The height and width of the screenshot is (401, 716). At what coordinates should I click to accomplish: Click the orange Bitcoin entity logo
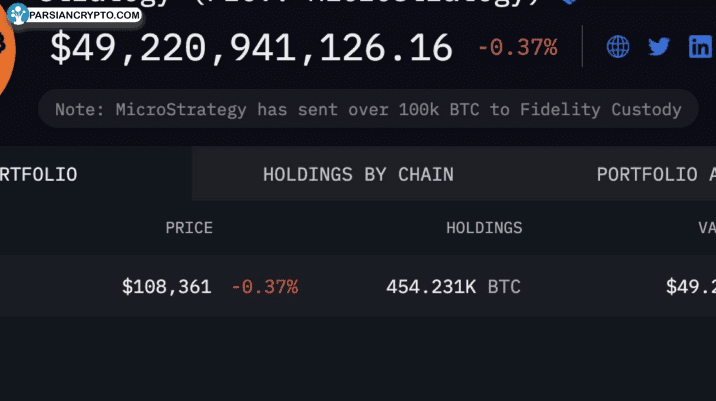[x=7, y=48]
